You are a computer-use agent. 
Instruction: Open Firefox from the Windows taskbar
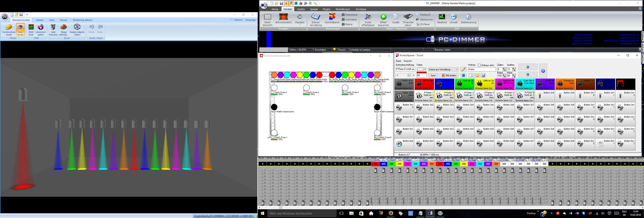(x=391, y=213)
